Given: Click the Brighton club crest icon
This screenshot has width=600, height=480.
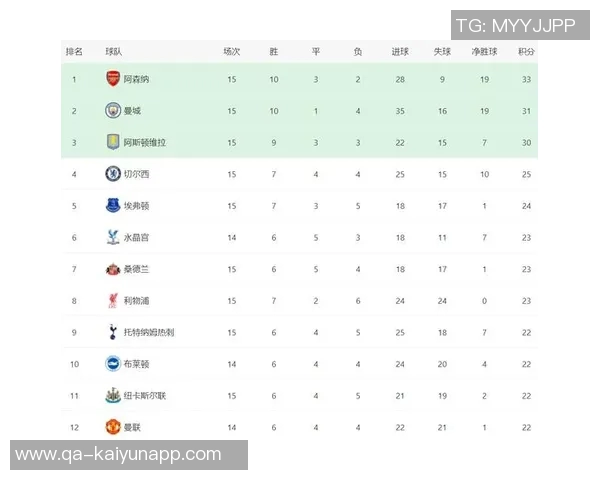Looking at the screenshot, I should pyautogui.click(x=113, y=364).
